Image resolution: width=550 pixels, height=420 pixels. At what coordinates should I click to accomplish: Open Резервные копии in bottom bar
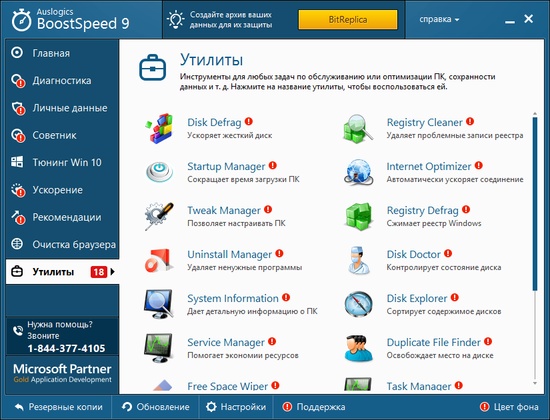59,407
